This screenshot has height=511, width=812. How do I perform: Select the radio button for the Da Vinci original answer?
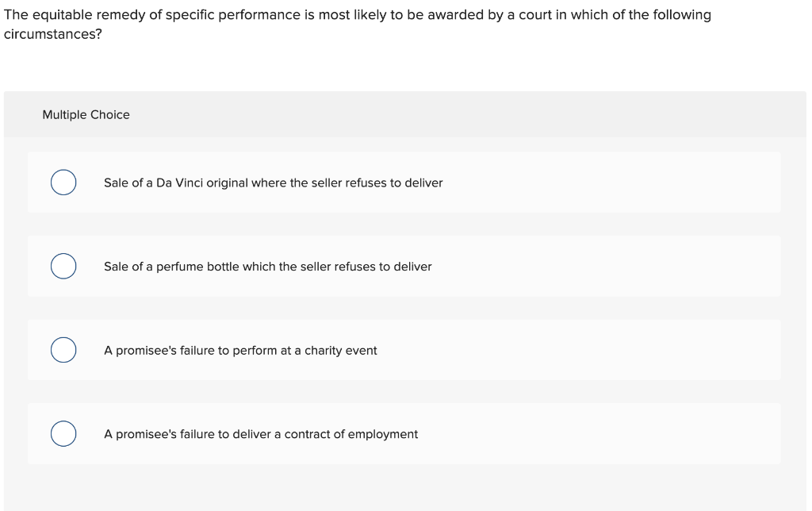click(63, 182)
